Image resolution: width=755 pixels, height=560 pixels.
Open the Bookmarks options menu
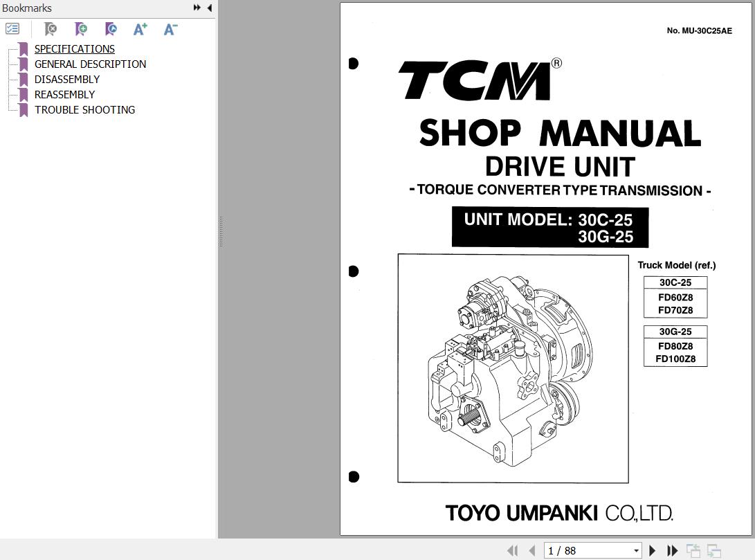pyautogui.click(x=12, y=29)
